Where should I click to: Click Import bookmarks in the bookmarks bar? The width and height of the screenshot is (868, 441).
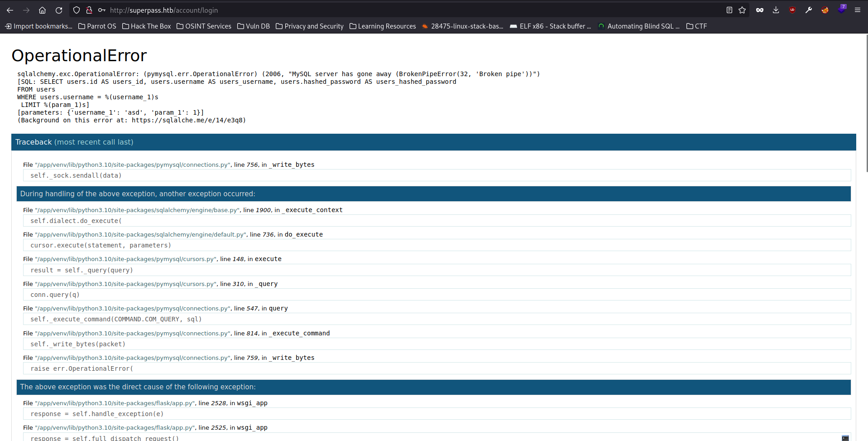(x=38, y=26)
